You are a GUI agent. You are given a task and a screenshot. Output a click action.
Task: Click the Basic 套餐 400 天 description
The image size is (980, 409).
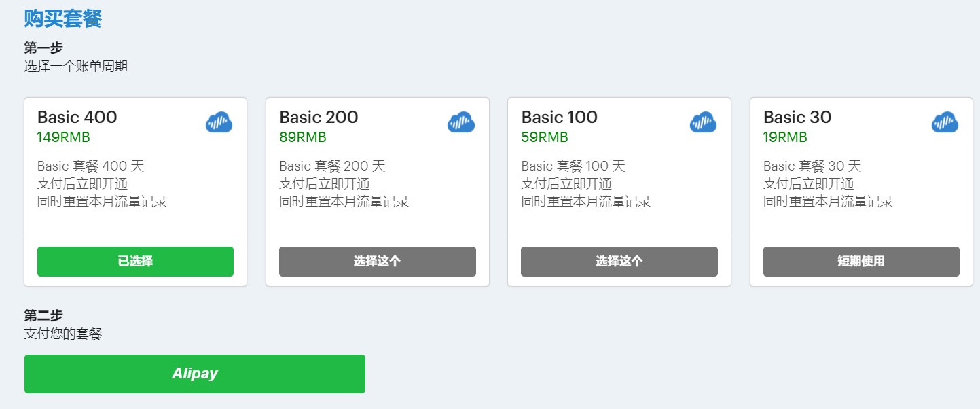pos(91,166)
